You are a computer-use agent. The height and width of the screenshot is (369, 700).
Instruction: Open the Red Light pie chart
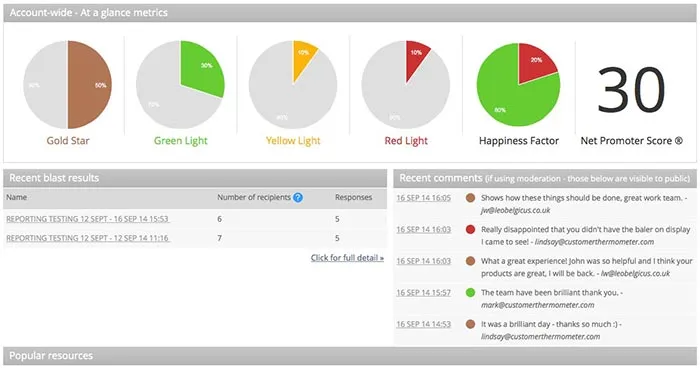(406, 85)
